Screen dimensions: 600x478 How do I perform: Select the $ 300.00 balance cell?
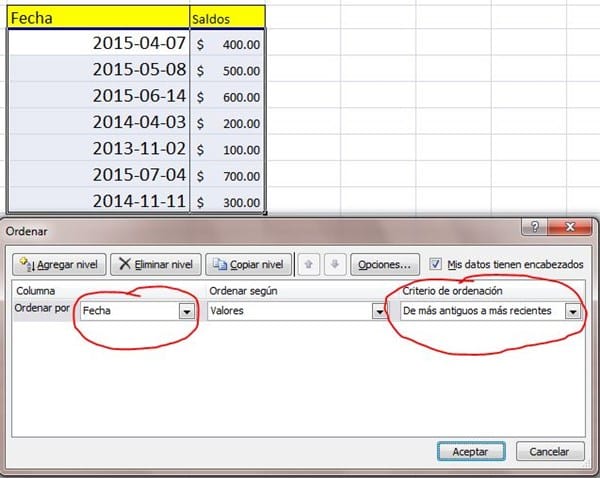pos(227,200)
